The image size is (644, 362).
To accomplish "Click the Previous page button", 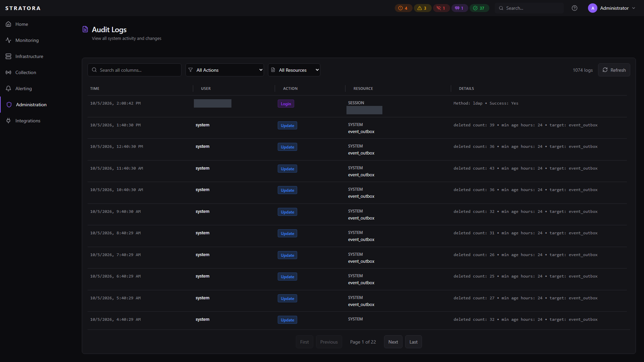I will [x=329, y=342].
